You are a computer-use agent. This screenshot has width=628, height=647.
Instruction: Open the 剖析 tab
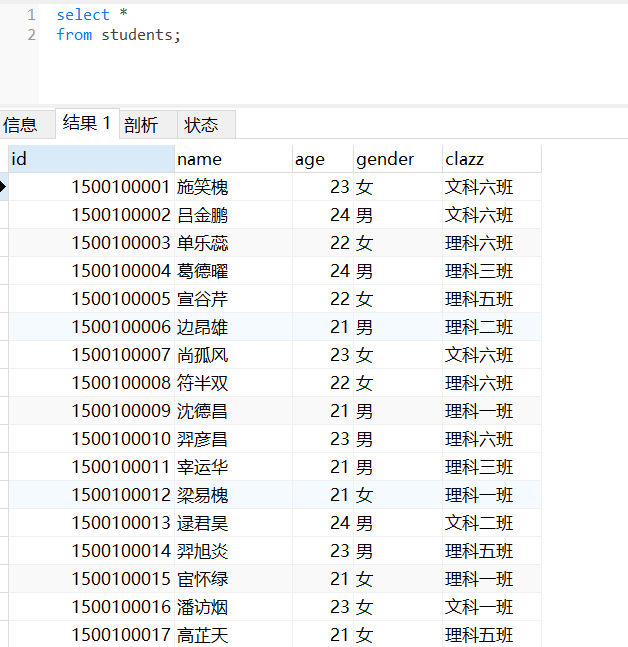[x=149, y=125]
